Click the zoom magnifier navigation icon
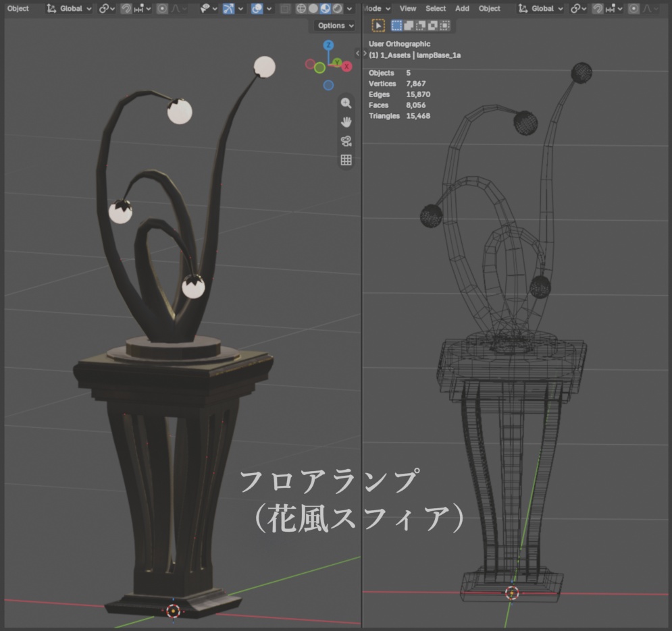Viewport: 672px width, 631px height. (346, 103)
